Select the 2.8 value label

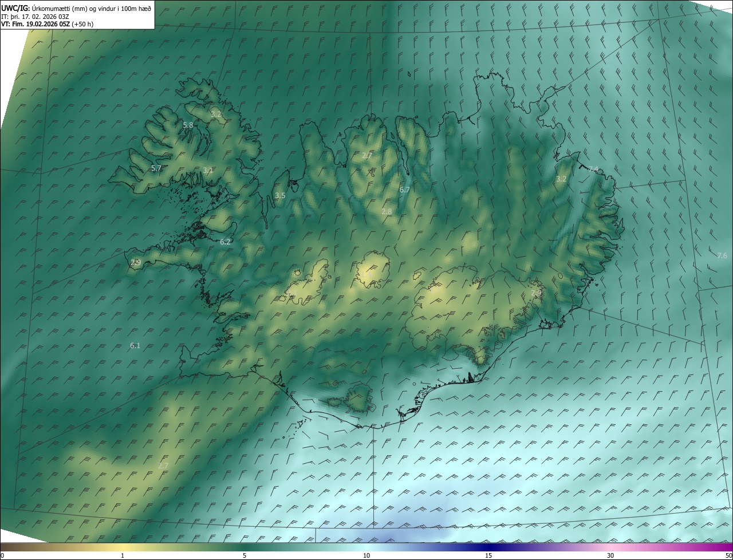(387, 211)
